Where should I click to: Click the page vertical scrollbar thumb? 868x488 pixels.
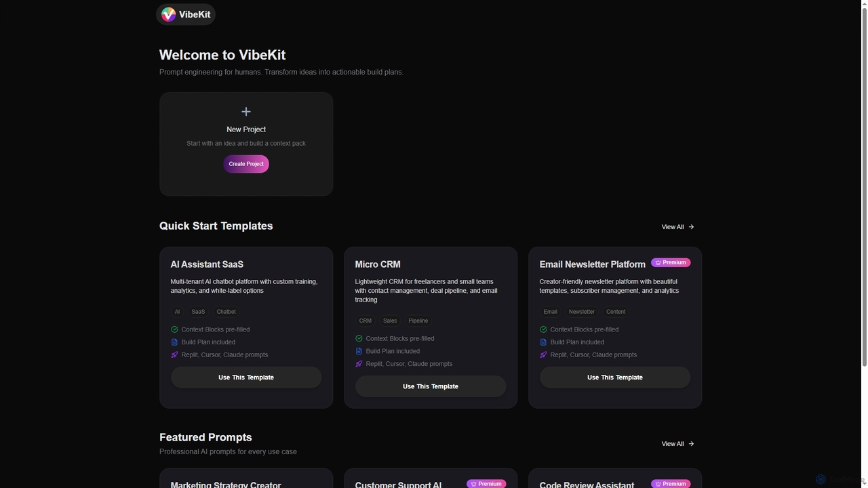click(x=864, y=186)
